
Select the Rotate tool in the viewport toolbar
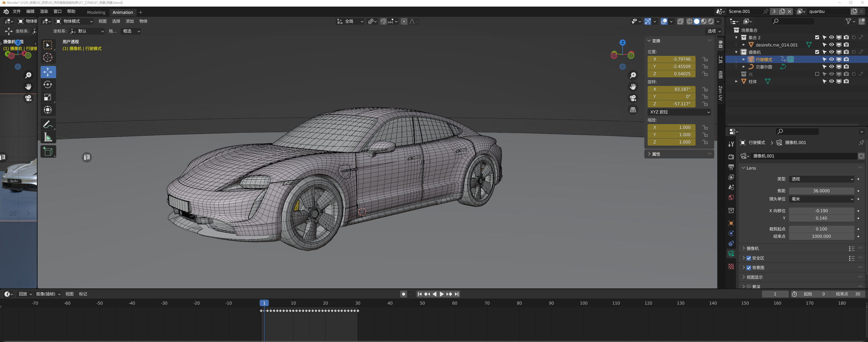coord(48,84)
